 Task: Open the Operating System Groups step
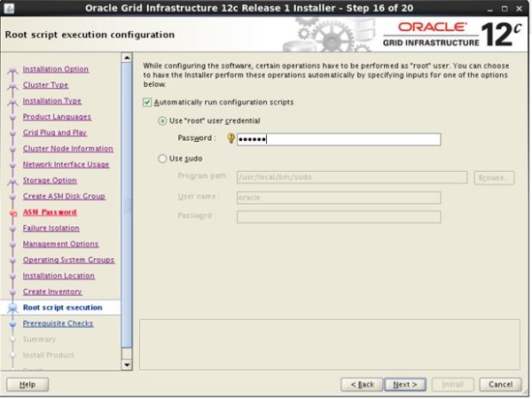[x=68, y=260]
